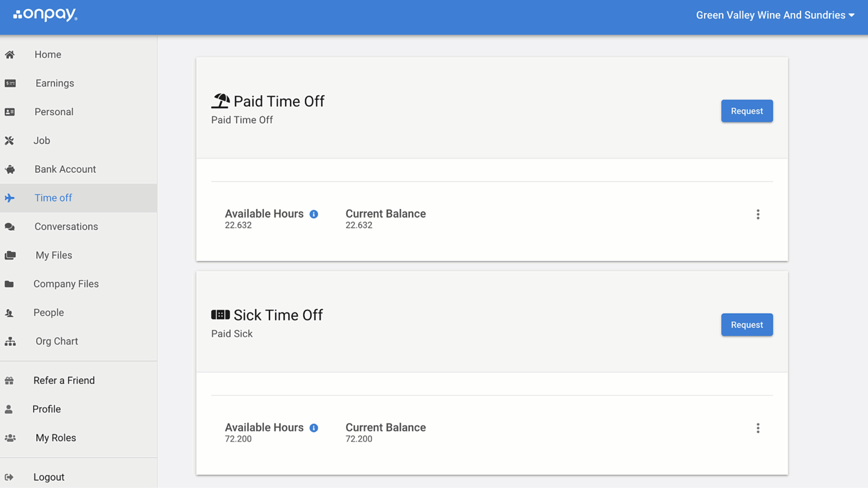Open Paid Time Off three-dot options menu
Screen dimensions: 868x488
758,214
